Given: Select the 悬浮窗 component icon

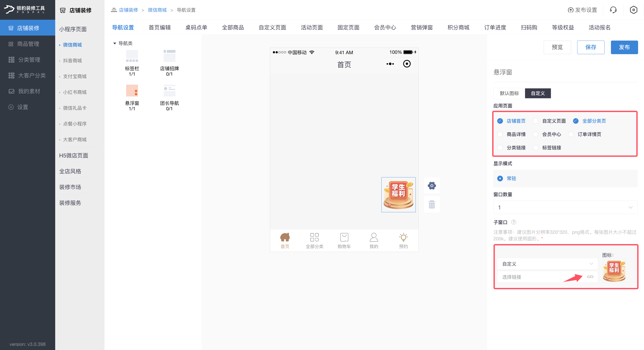Looking at the screenshot, I should click(132, 91).
